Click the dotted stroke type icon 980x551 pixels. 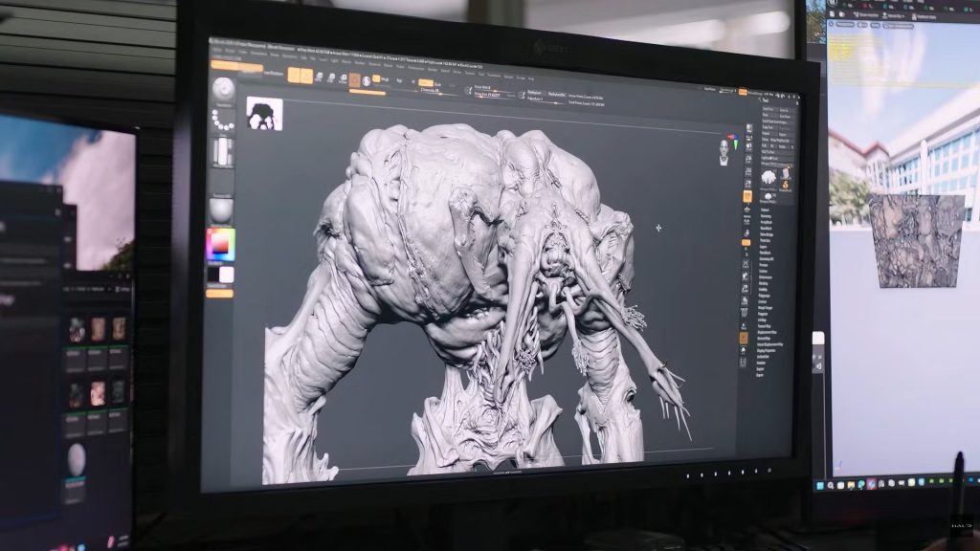pos(223,121)
